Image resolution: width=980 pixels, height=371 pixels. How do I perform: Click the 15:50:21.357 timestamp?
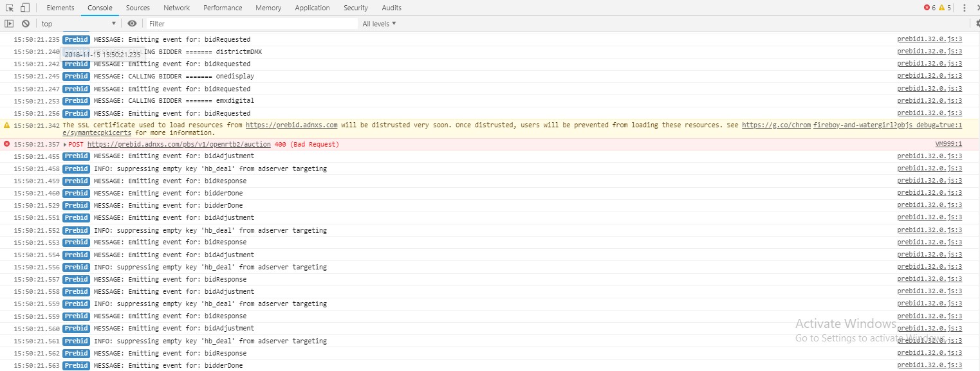point(37,144)
